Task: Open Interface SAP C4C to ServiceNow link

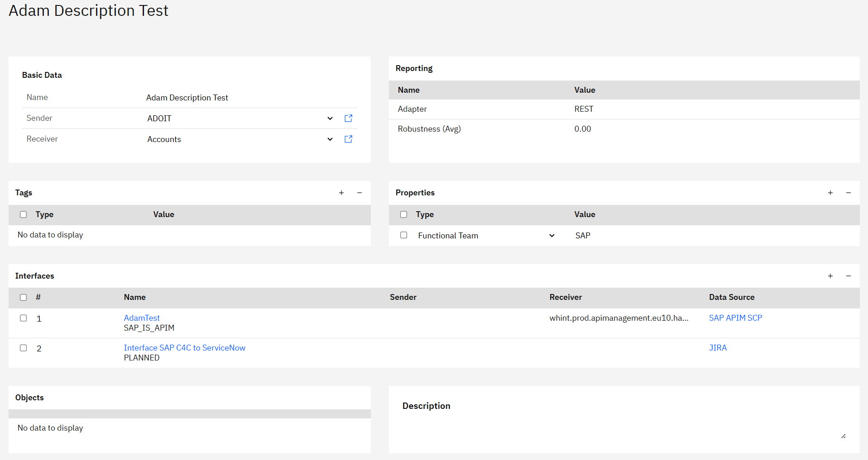Action: point(184,348)
